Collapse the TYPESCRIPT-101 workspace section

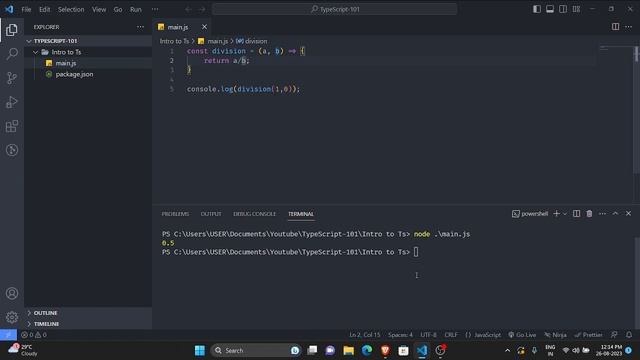pyautogui.click(x=88, y=41)
